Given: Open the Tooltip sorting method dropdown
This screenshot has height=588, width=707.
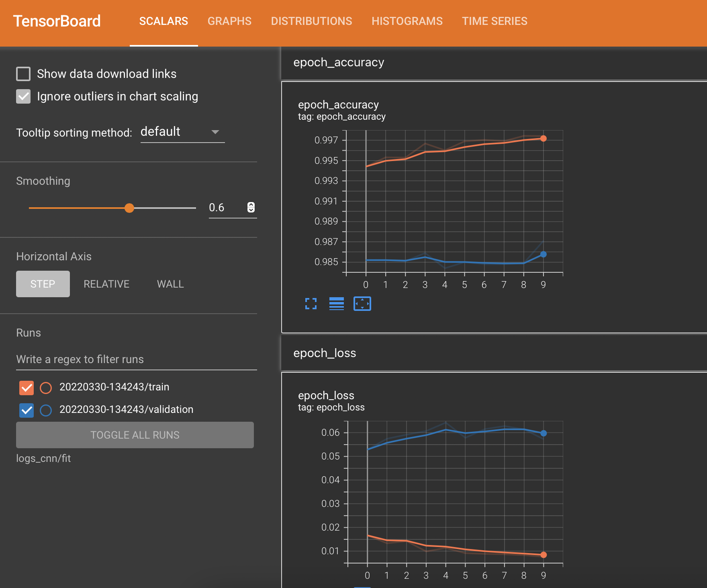Looking at the screenshot, I should coord(182,132).
